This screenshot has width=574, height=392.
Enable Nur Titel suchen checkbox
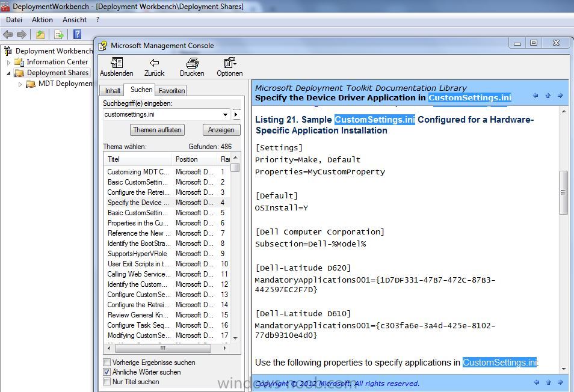[x=107, y=381]
